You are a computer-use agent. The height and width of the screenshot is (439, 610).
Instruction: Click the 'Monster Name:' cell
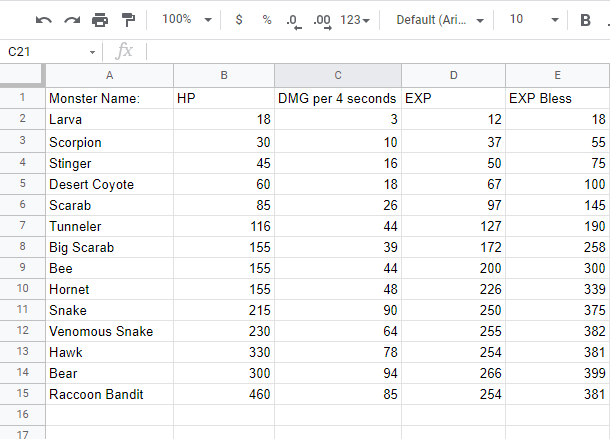point(110,98)
